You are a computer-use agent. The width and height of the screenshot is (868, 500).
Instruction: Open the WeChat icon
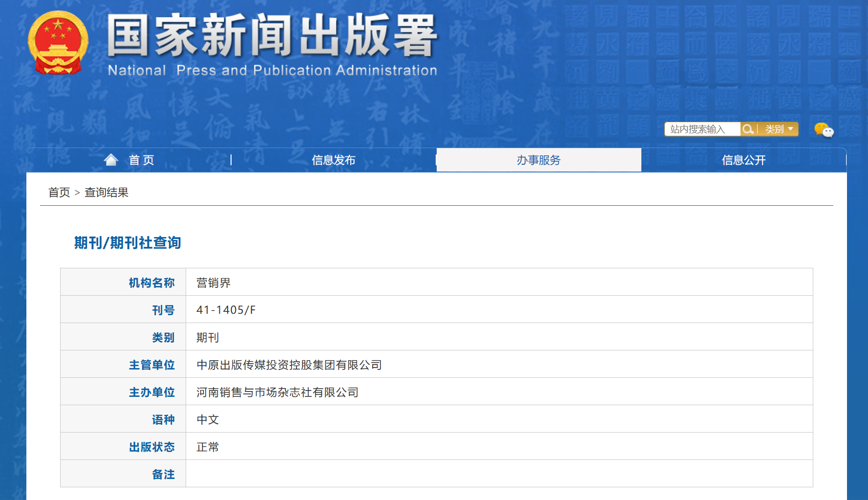pos(824,130)
